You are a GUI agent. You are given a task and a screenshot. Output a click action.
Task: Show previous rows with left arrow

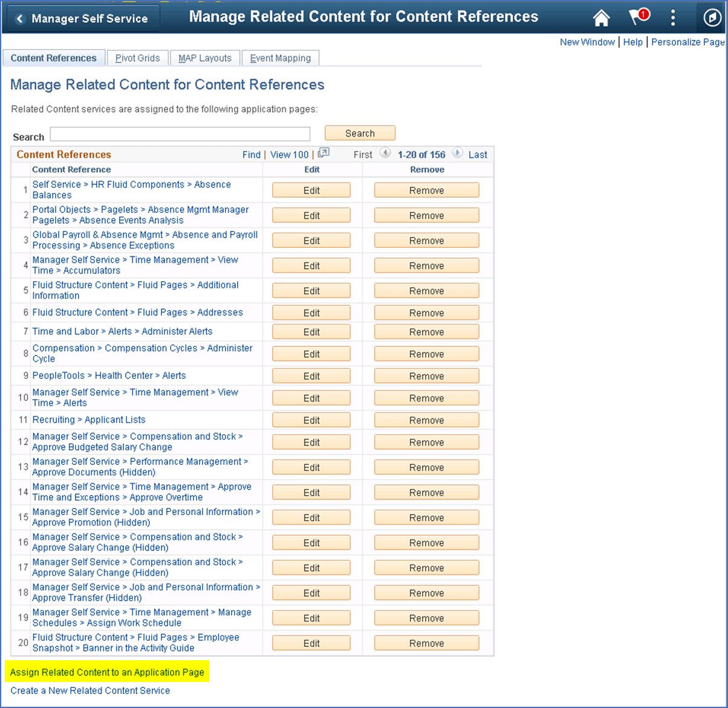pos(385,154)
